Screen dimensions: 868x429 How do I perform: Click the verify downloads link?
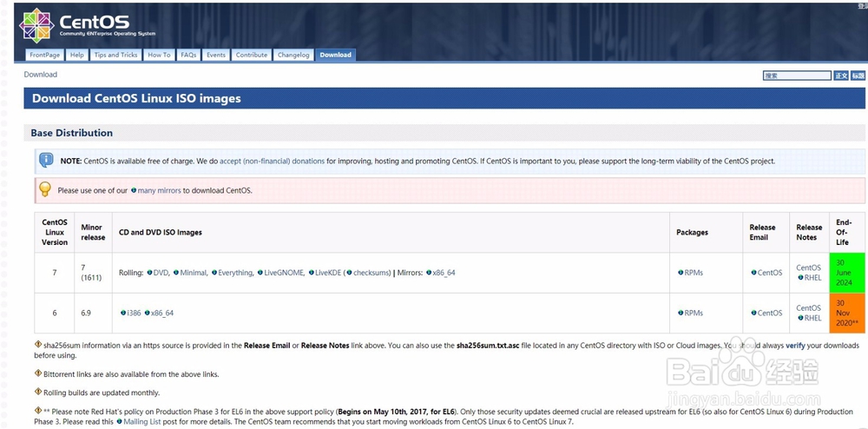(795, 345)
